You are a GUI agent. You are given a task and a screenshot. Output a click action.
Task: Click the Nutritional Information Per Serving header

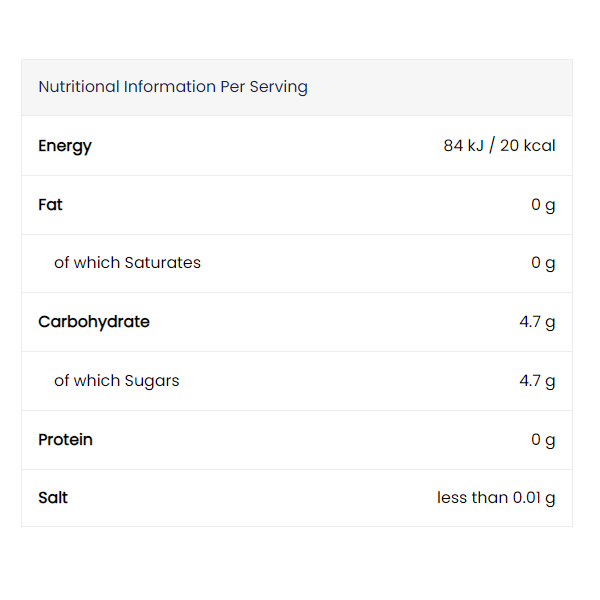(x=173, y=87)
